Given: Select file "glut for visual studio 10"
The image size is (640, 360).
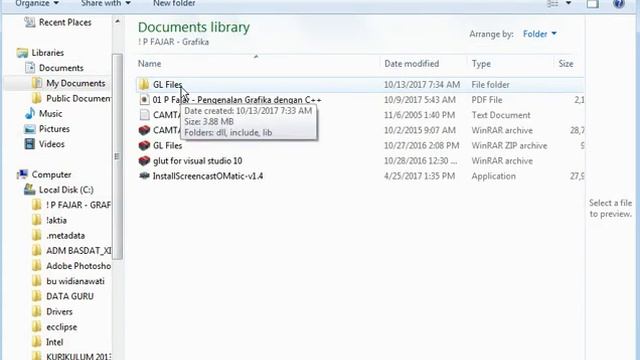Looking at the screenshot, I should click(x=198, y=161).
